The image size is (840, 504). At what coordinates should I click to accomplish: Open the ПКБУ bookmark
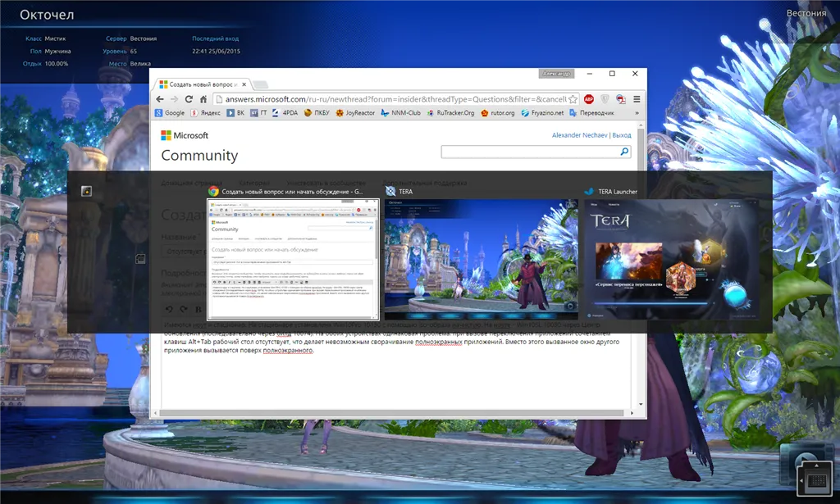click(317, 113)
